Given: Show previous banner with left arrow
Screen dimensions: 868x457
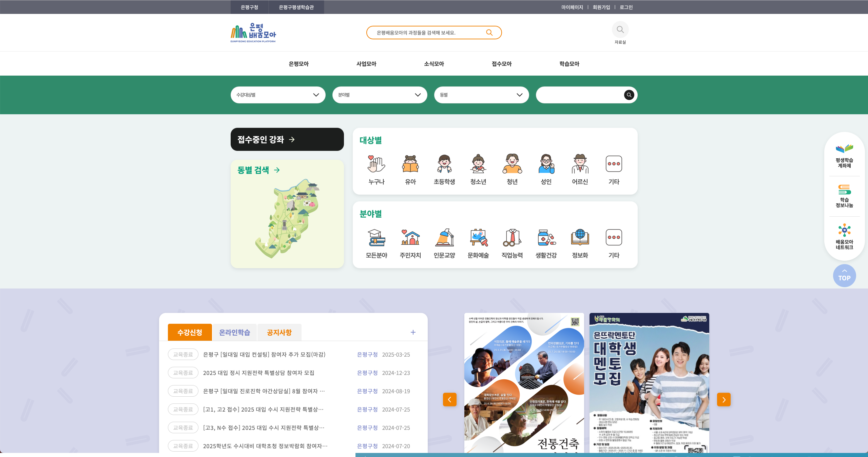Looking at the screenshot, I should coord(449,399).
